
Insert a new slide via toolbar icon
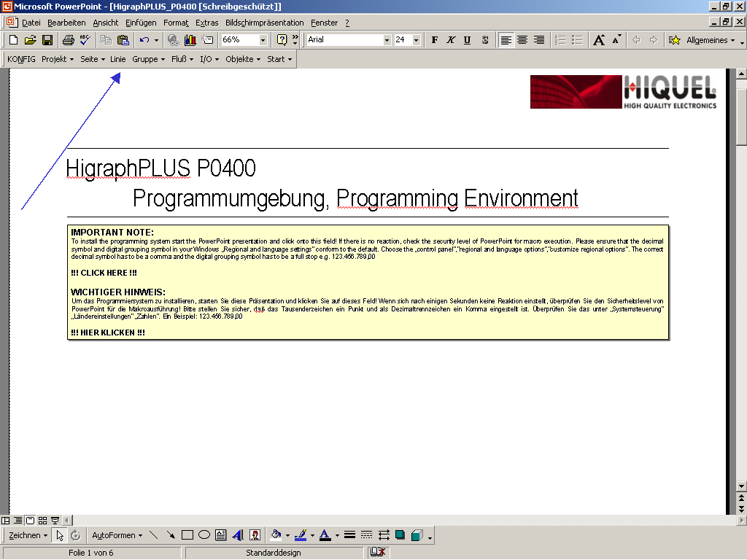point(207,40)
